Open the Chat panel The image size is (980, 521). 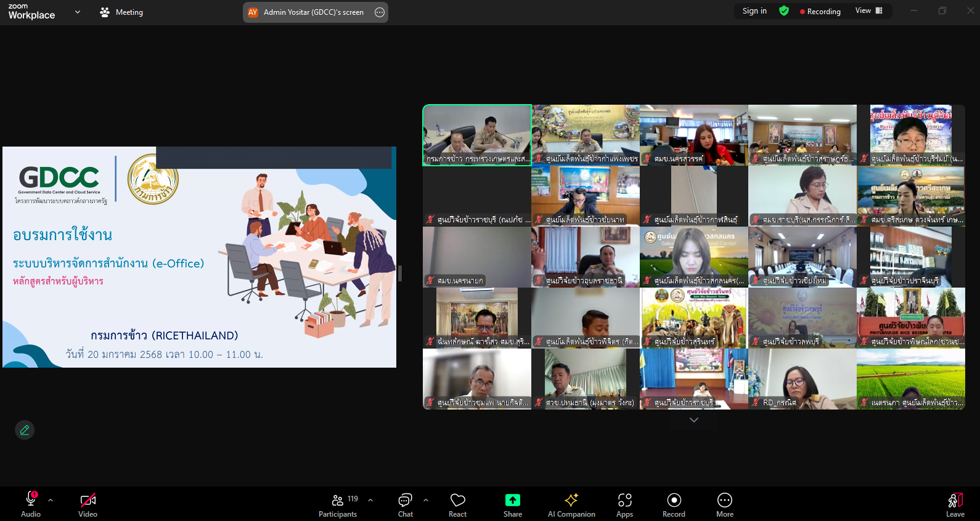pos(405,504)
